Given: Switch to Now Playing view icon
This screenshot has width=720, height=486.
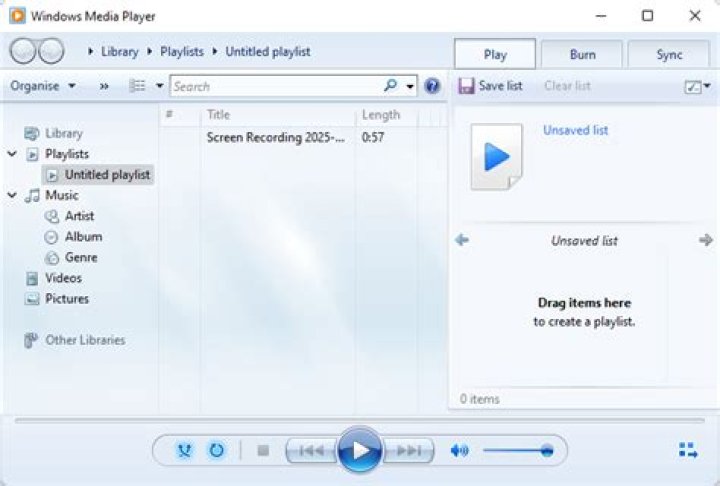Looking at the screenshot, I should coord(688,450).
